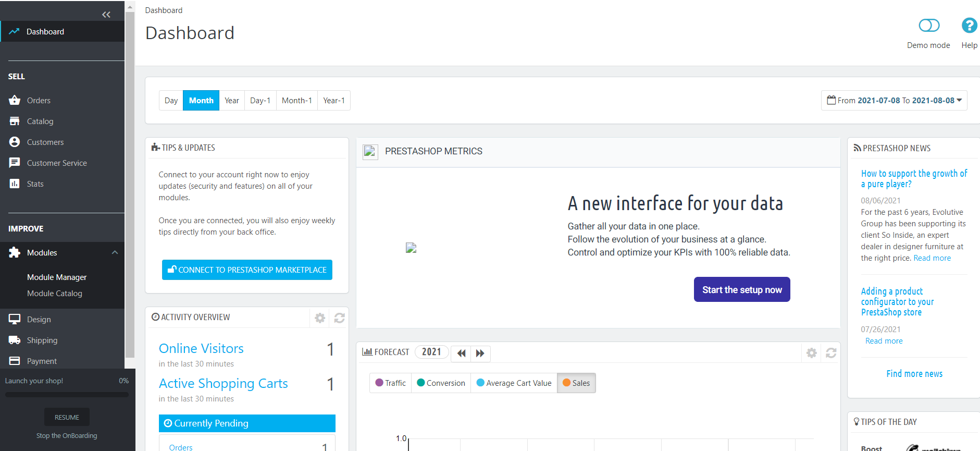Click the Stats chart icon
This screenshot has width=980, height=451.
coord(15,184)
